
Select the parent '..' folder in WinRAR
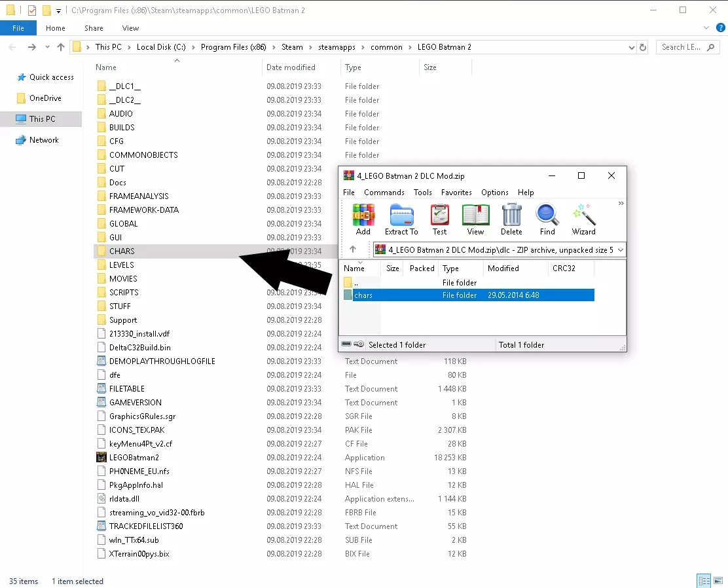pyautogui.click(x=469, y=282)
